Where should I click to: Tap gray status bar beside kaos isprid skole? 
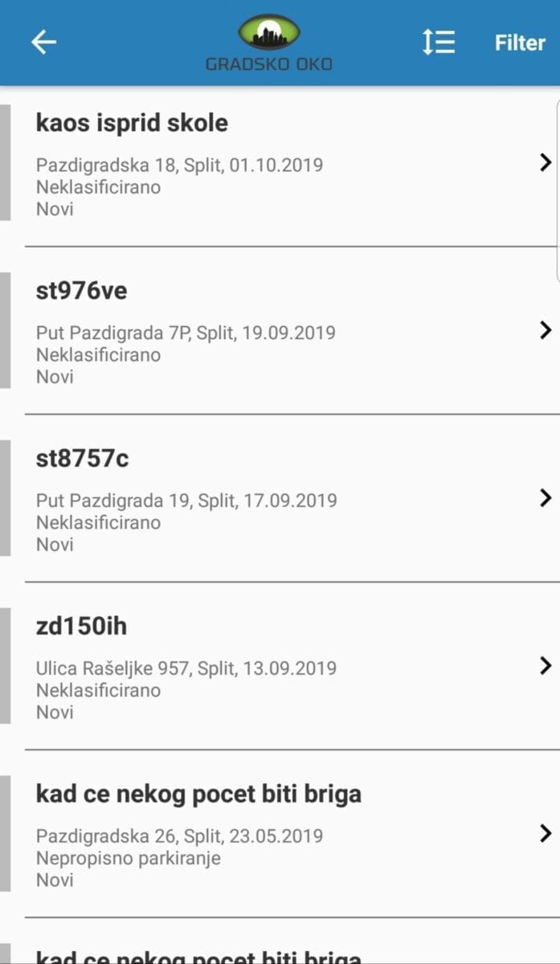point(5,162)
